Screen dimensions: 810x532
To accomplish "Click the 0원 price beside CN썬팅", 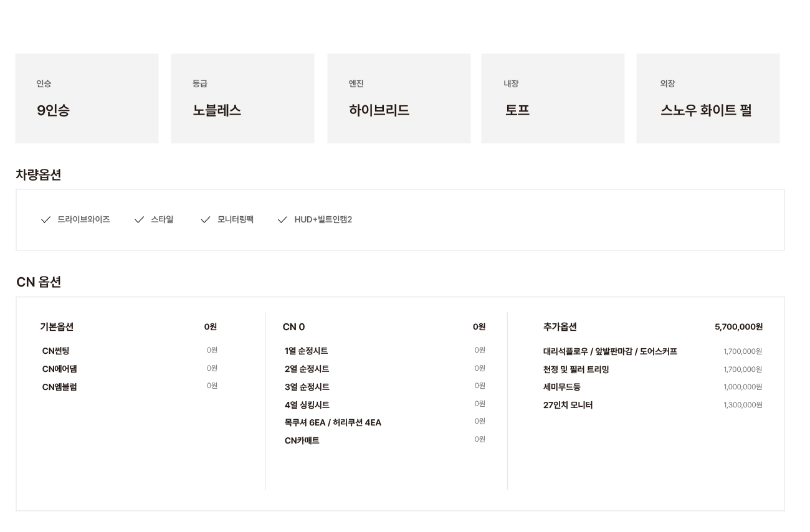I will tap(212, 350).
